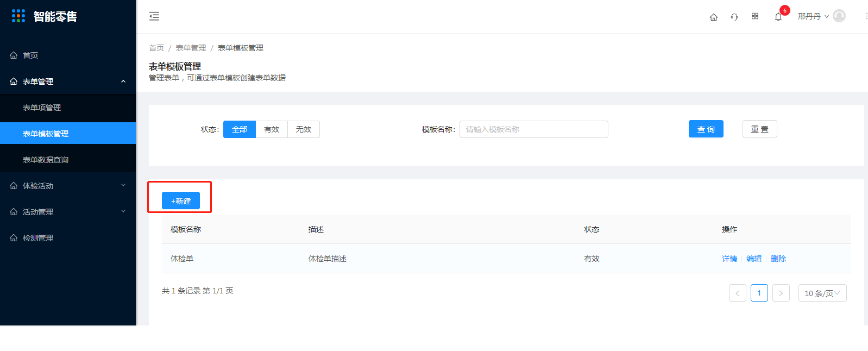Click the user avatar icon
This screenshot has width=868, height=351.
(x=839, y=16)
